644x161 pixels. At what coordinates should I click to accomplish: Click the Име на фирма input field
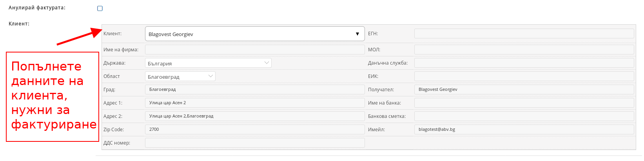(x=255, y=50)
